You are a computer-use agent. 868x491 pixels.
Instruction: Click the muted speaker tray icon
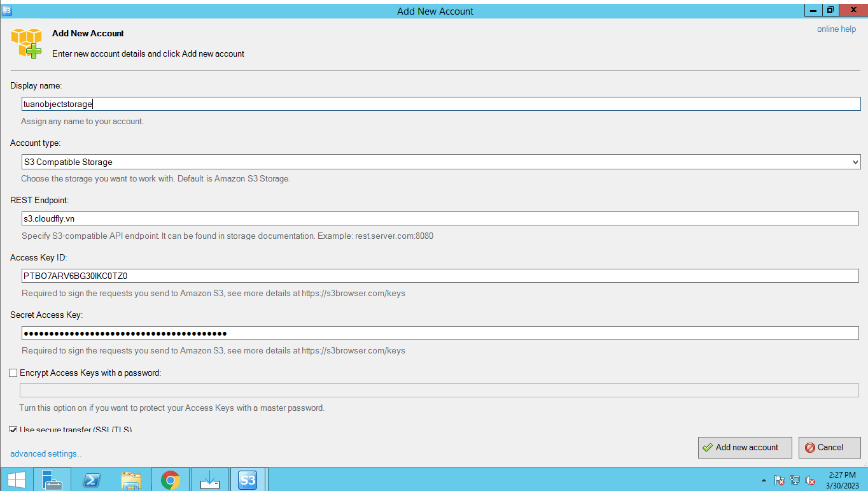[810, 480]
